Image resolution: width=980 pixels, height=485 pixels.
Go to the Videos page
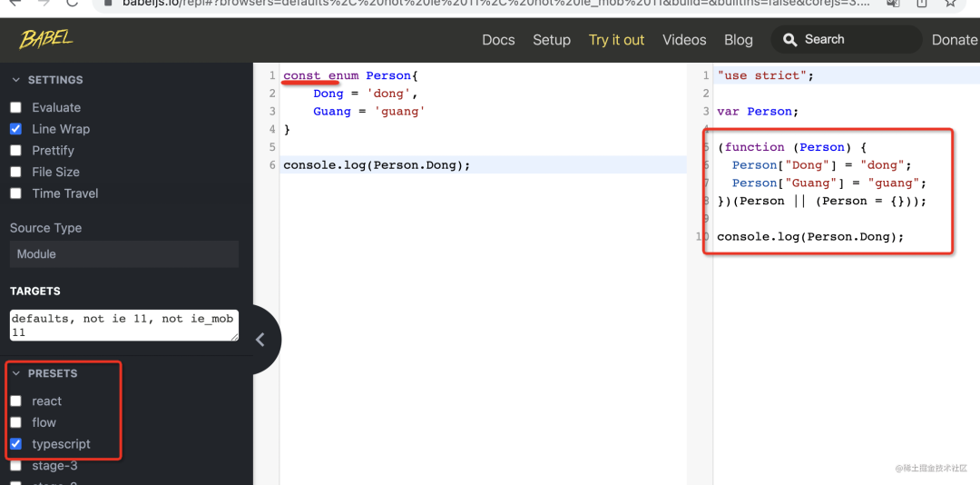pos(684,40)
